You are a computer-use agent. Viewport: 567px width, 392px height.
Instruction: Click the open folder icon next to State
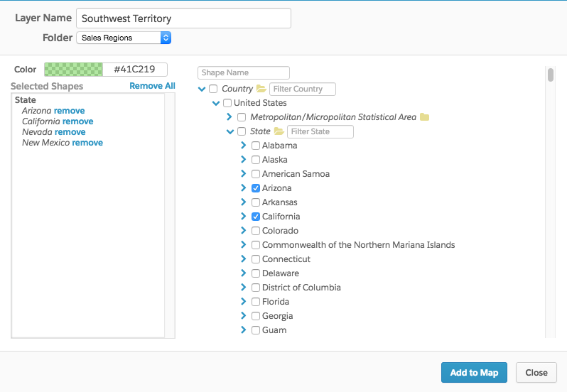[x=279, y=131]
